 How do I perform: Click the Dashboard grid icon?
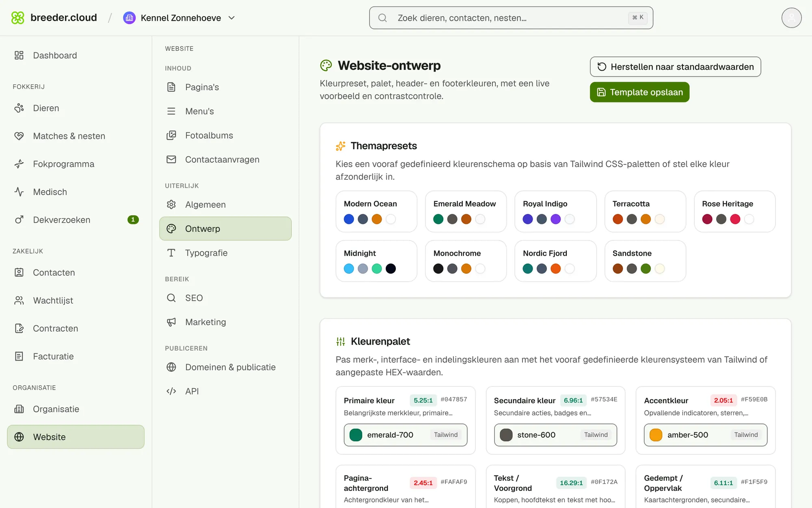coord(19,55)
